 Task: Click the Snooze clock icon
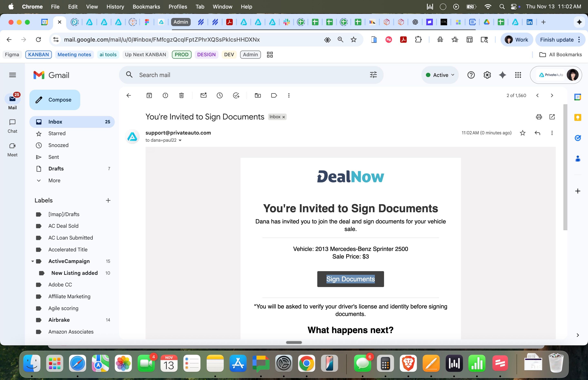[x=220, y=95]
